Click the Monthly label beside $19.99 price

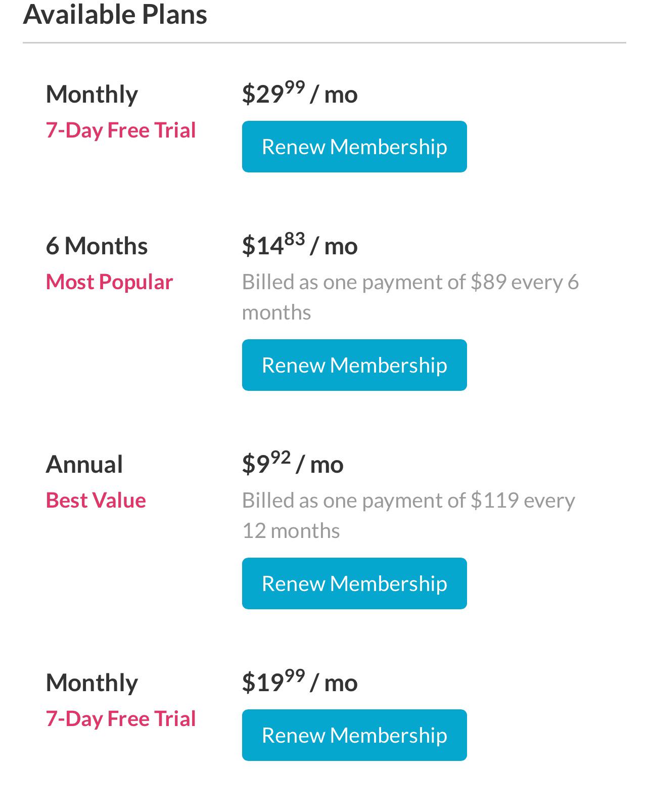click(x=91, y=683)
